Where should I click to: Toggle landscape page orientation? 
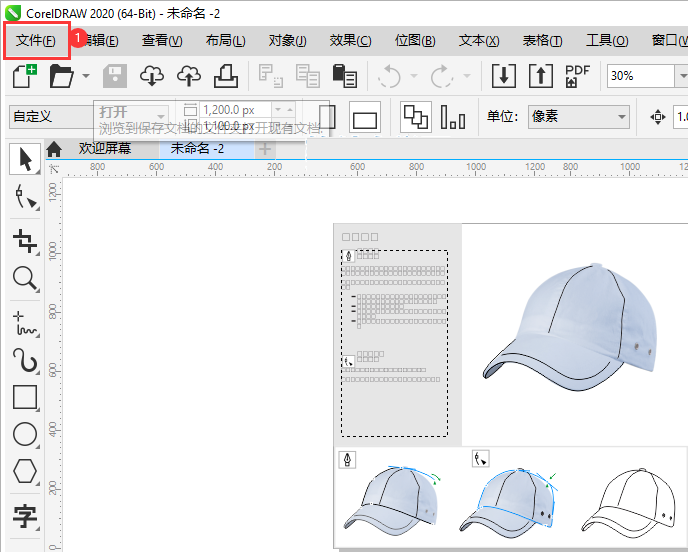click(x=365, y=119)
